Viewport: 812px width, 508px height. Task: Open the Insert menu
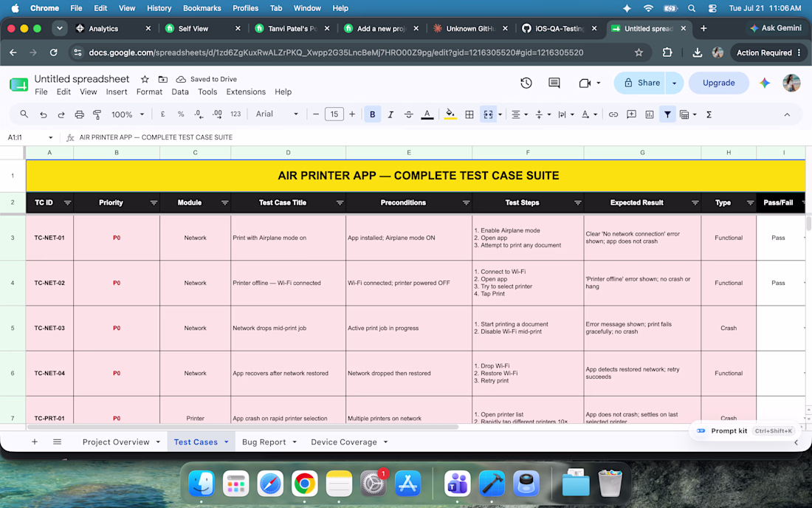[117, 92]
